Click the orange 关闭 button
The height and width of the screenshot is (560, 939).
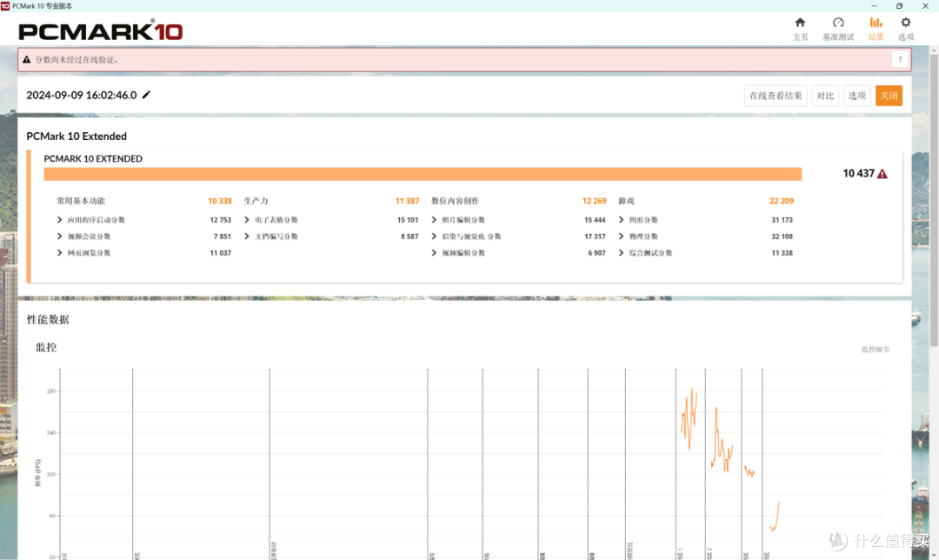889,96
